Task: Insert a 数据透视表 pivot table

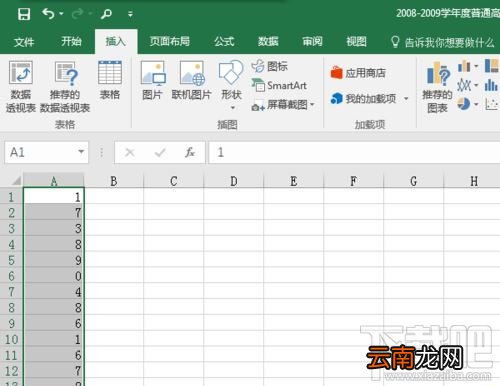Action: [x=21, y=87]
